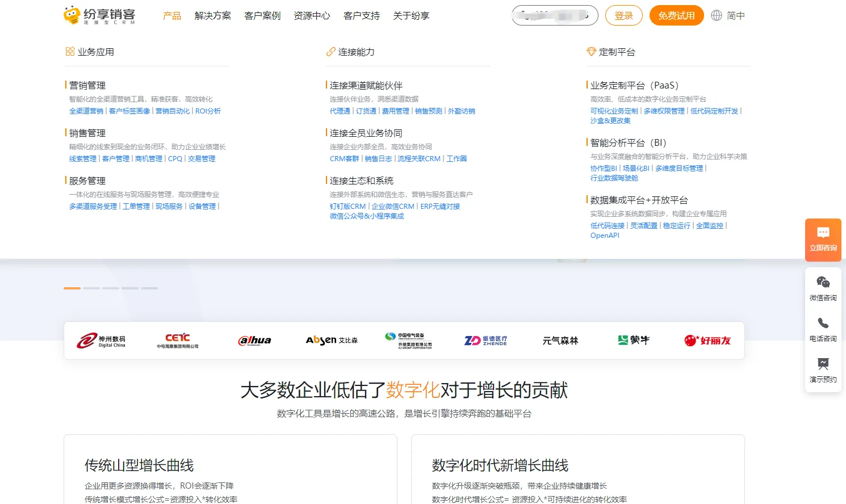The image size is (846, 504).
Task: Open the 营销自动化 link
Action: point(173,111)
